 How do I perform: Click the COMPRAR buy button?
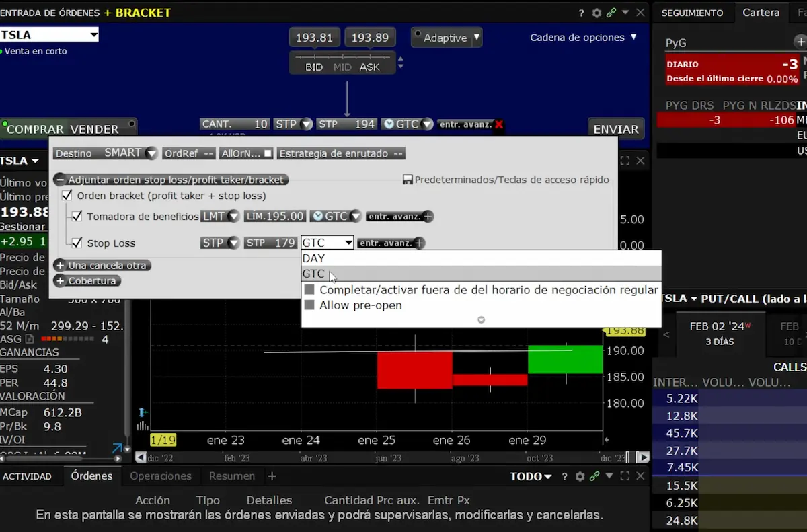[44, 129]
